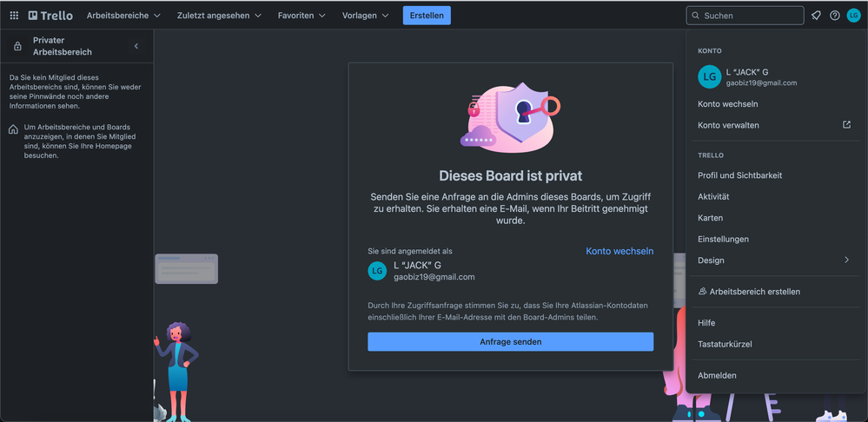The width and height of the screenshot is (868, 422).
Task: Click the locked shield illustration
Action: coord(510,118)
